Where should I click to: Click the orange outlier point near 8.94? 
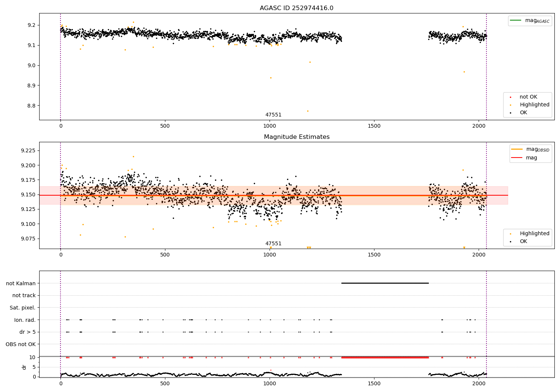pos(271,78)
